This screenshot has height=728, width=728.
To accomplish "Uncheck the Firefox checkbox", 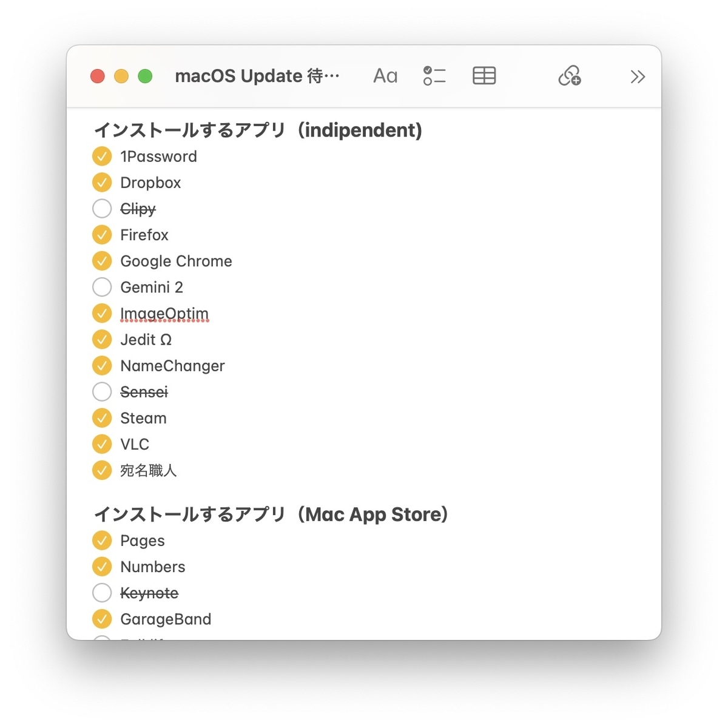I will pos(102,235).
